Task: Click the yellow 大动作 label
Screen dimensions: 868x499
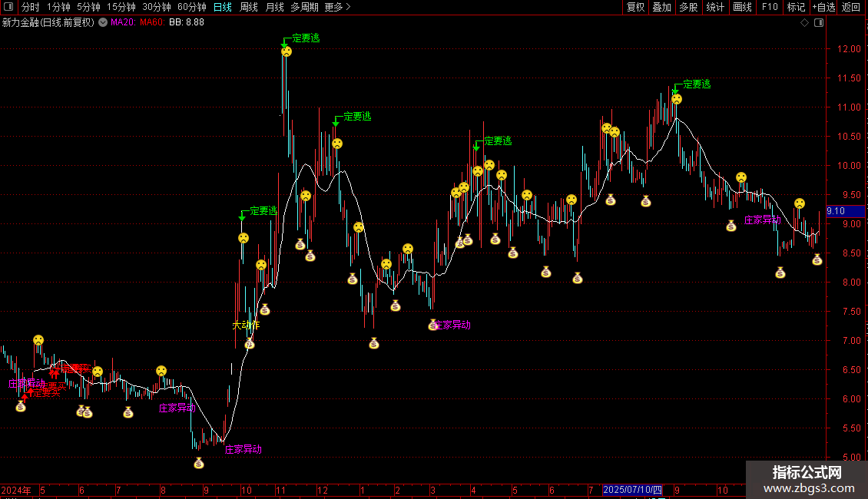Action: pos(246,326)
